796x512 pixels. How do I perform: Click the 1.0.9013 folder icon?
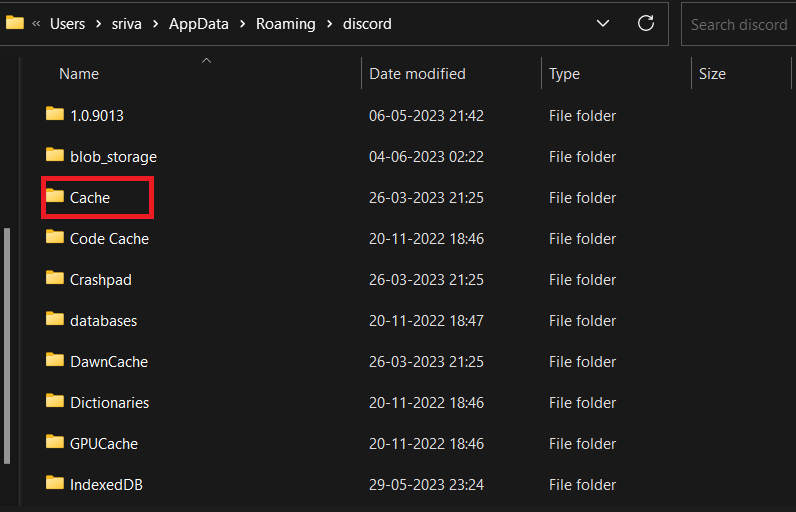point(55,115)
